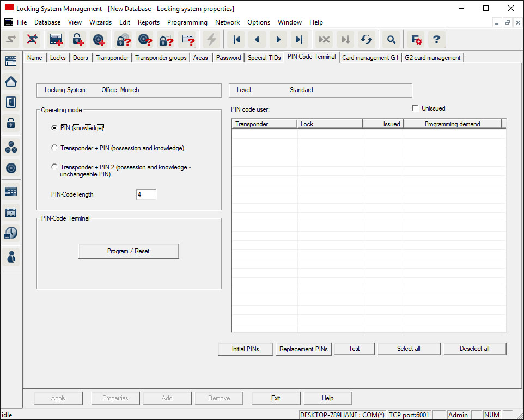Open the person icon in sidebar

pos(11,257)
